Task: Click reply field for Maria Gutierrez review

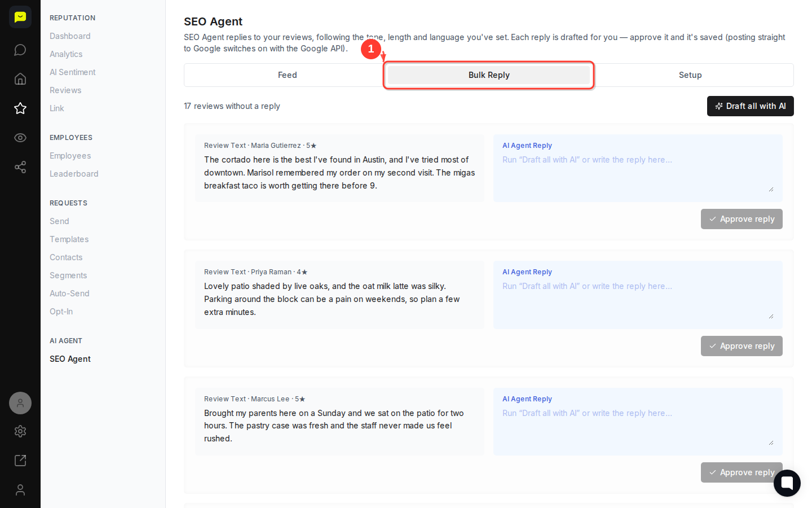Action: 638,173
